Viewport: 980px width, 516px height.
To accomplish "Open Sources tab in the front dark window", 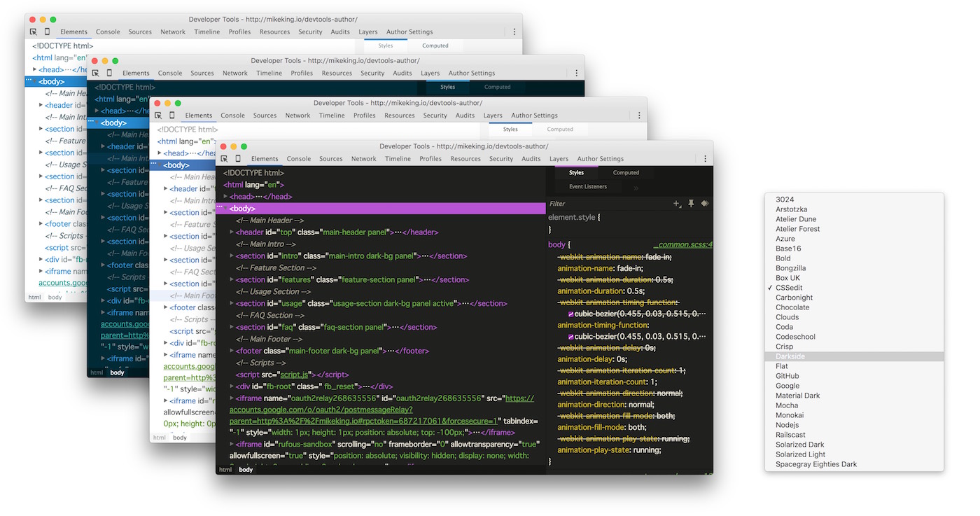I will point(331,159).
